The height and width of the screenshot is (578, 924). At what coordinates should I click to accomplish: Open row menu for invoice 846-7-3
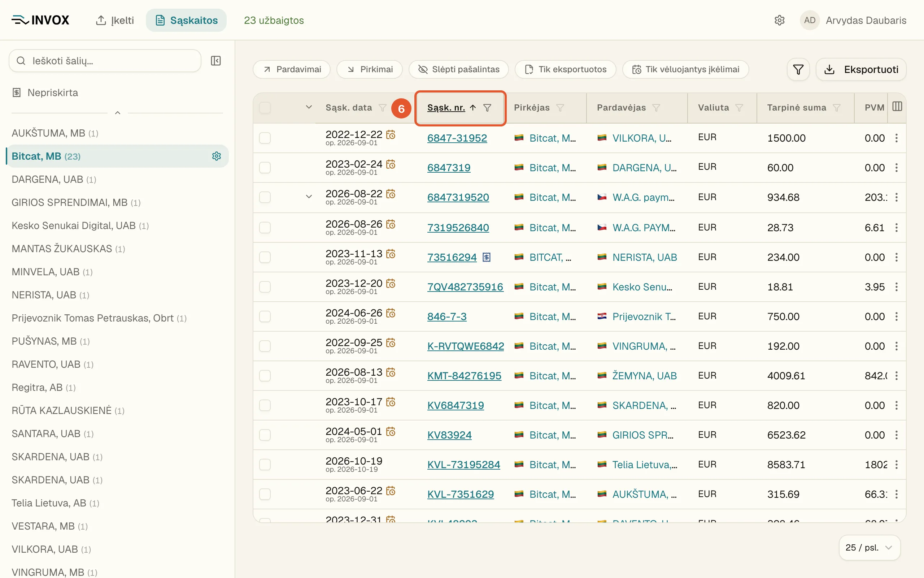tap(897, 316)
